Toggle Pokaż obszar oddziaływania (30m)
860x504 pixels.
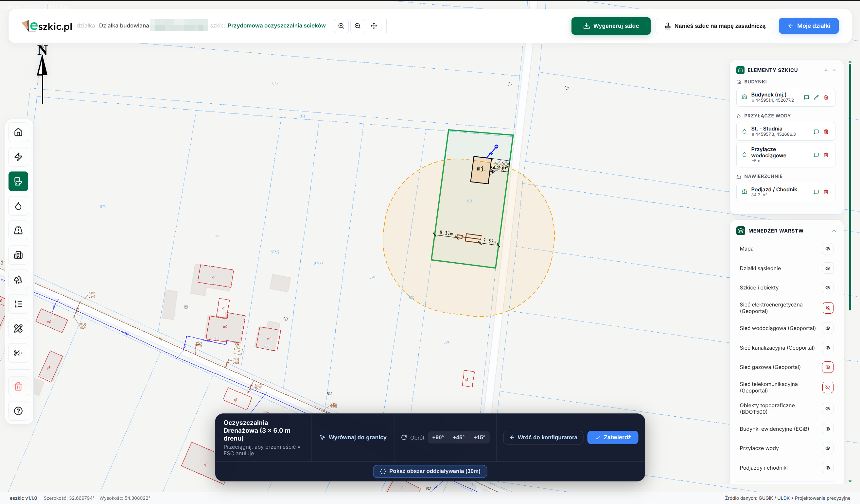[430, 471]
